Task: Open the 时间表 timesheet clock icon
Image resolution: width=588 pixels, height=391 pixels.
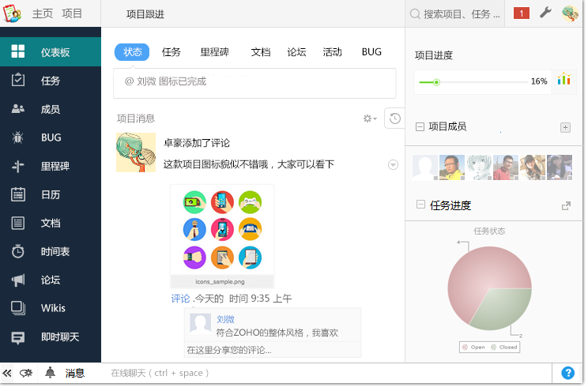Action: click(x=18, y=251)
